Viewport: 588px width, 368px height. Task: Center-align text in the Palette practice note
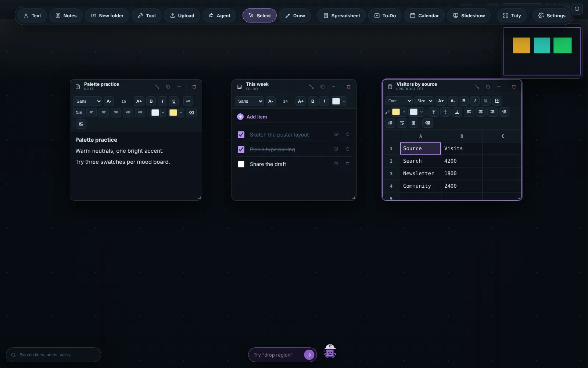104,113
